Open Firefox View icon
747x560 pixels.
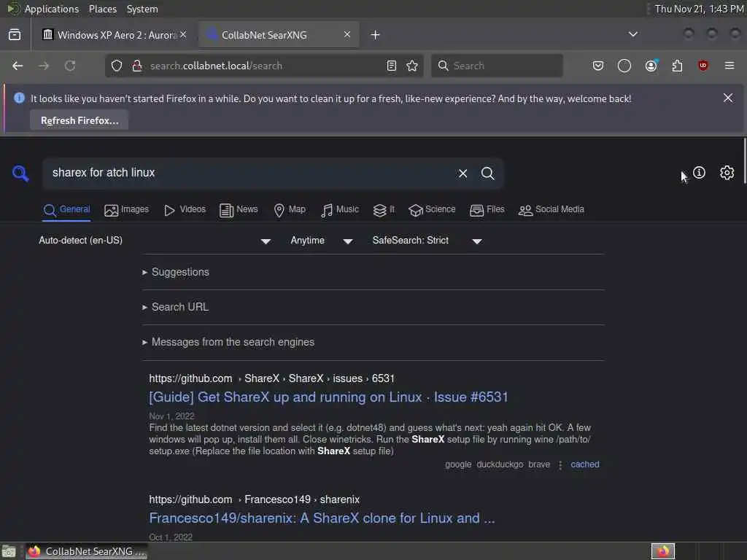[15, 35]
